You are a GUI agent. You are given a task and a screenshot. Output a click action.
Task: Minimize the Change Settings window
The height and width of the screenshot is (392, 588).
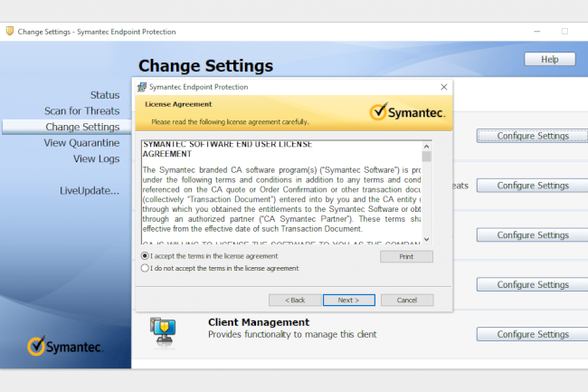click(x=537, y=32)
